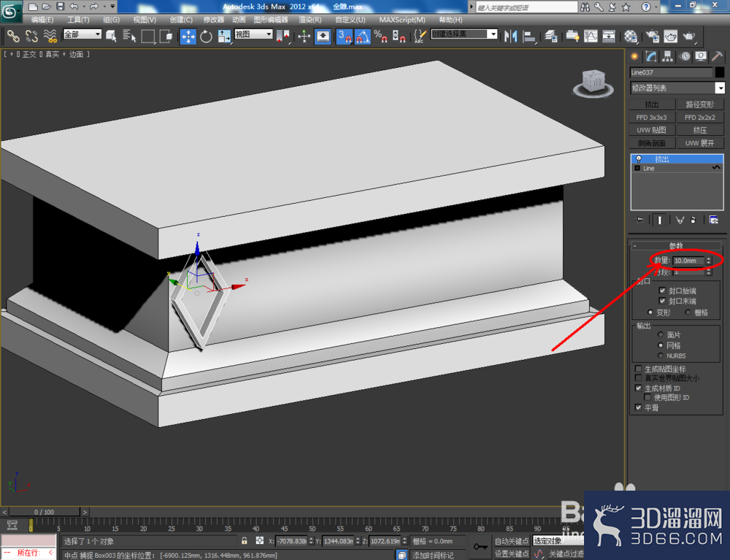Activate Select and Scale tool
This screenshot has height=560, width=730.
click(224, 36)
